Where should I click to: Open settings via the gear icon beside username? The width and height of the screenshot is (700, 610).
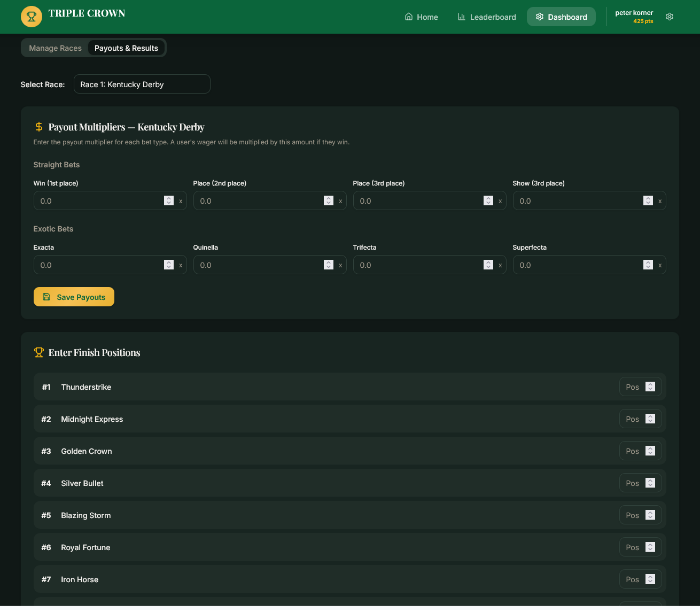point(670,17)
